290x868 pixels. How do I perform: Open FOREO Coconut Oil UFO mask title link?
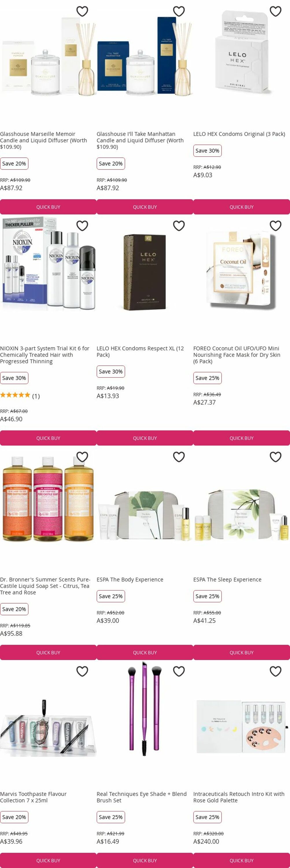[237, 355]
